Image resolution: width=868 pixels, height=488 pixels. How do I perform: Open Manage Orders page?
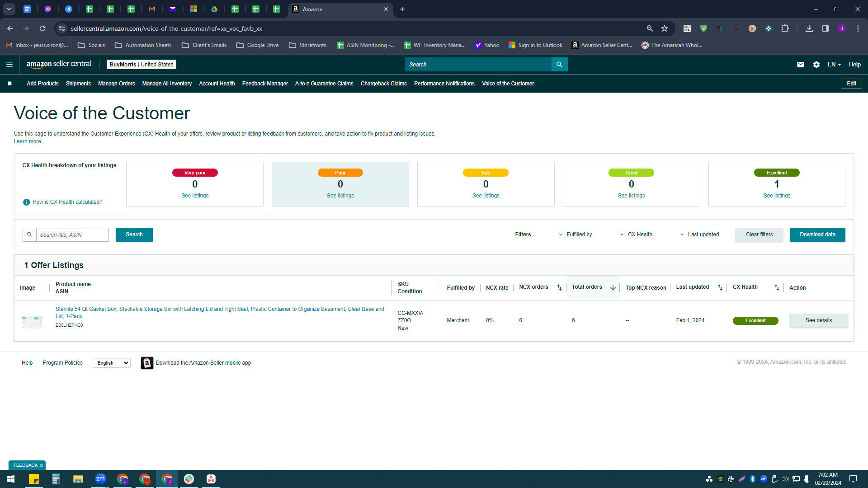coord(117,84)
